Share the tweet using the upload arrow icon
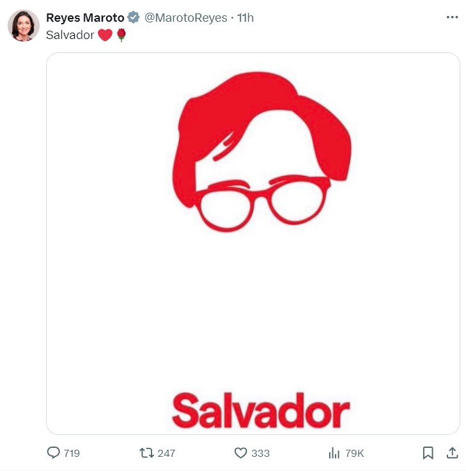This screenshot has width=466, height=476. 452,452
